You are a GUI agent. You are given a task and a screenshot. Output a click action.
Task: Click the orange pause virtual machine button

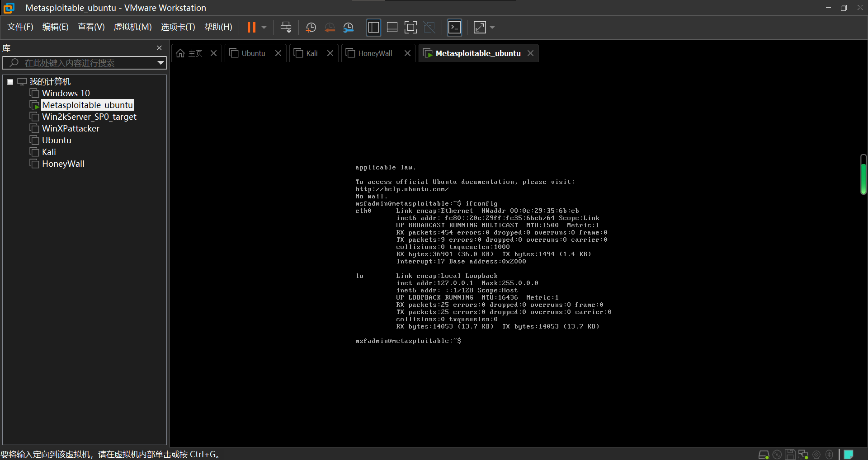251,28
